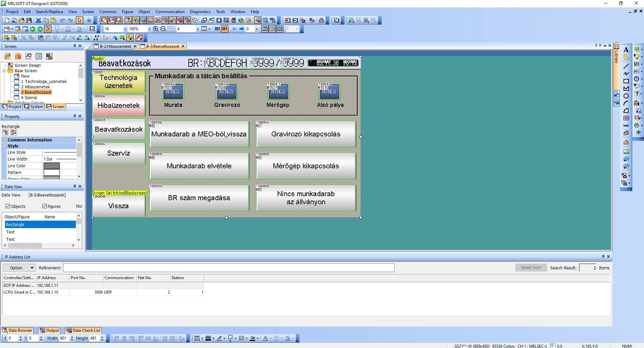Screen dimensions: 644x348
Task: Select the straight Line figure tool
Action: click(x=626, y=66)
